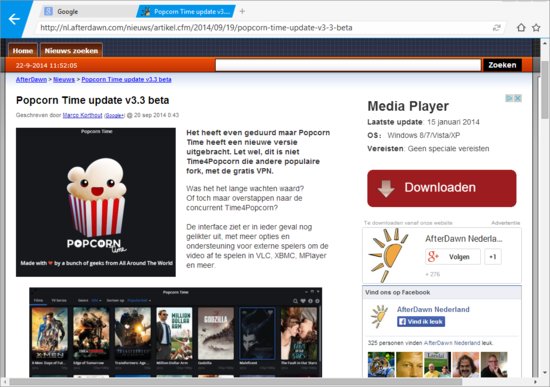Screen dimensions: 550x387
Task: Click the 22-9-2014 11:52:05 timestamp
Action: coord(46,66)
